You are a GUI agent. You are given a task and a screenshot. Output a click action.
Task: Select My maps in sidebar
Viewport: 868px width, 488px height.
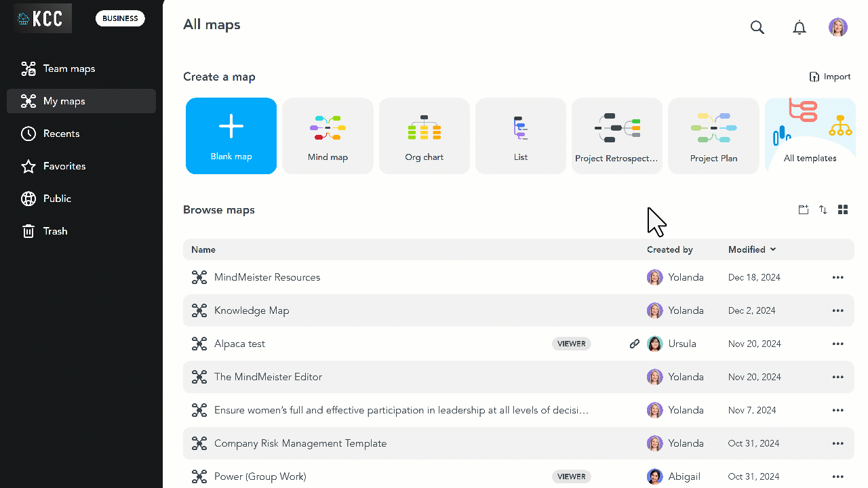coord(81,101)
